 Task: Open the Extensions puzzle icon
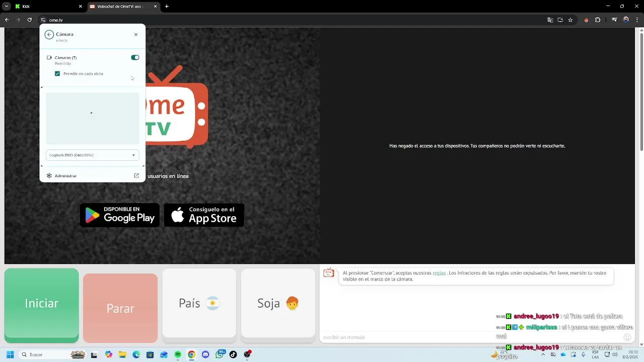pyautogui.click(x=598, y=20)
